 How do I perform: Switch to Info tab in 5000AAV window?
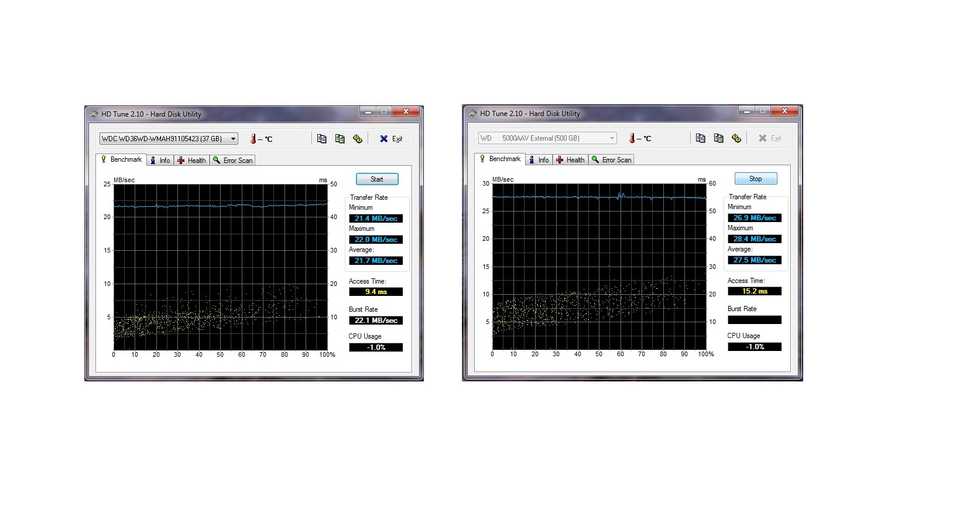pos(539,160)
